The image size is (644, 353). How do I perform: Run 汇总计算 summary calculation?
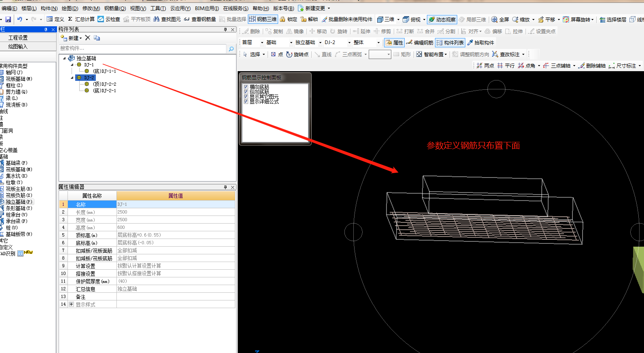[x=81, y=19]
